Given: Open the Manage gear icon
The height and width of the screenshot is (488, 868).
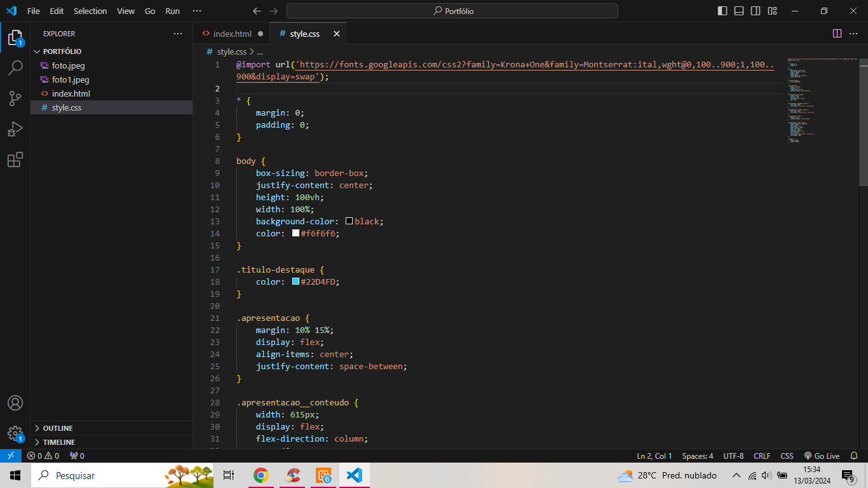Looking at the screenshot, I should coord(15,433).
